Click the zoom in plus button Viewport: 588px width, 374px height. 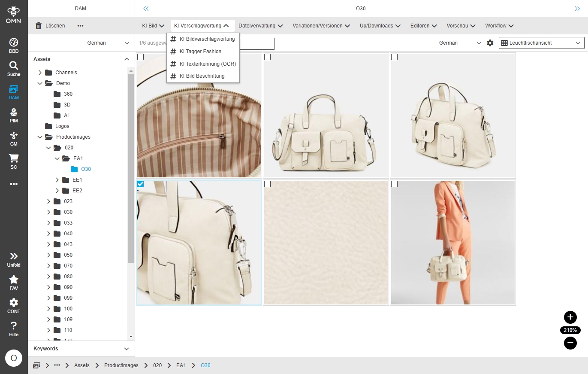click(570, 317)
